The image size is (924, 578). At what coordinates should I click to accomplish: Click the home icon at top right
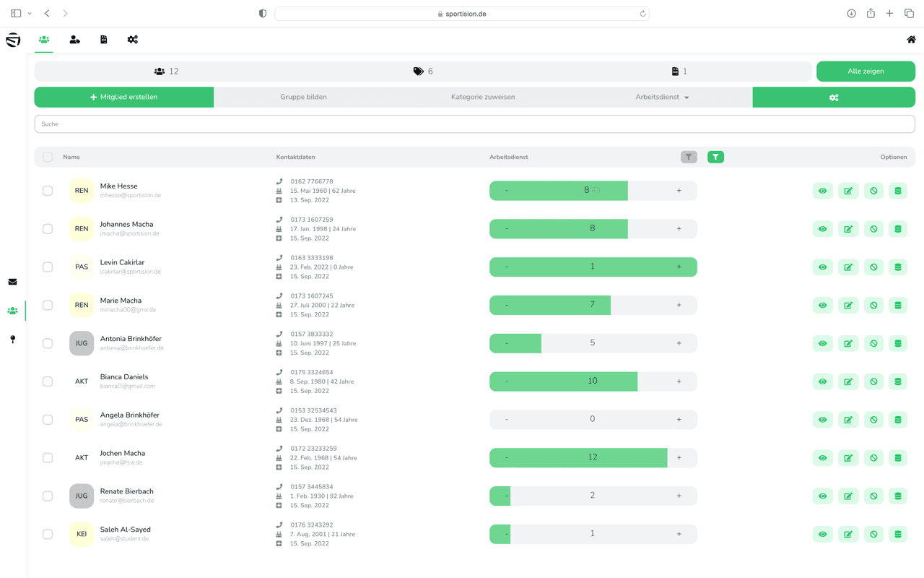[911, 40]
